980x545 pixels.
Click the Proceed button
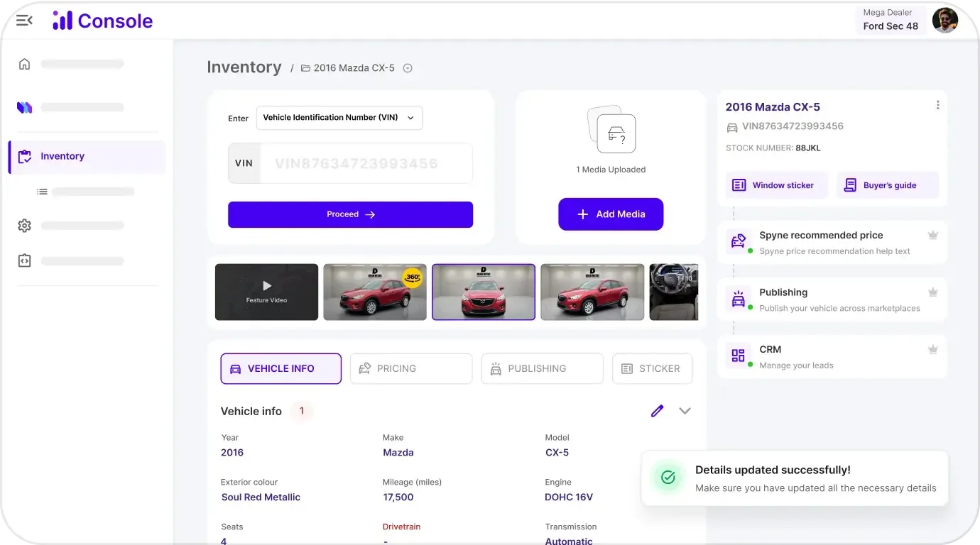[350, 214]
